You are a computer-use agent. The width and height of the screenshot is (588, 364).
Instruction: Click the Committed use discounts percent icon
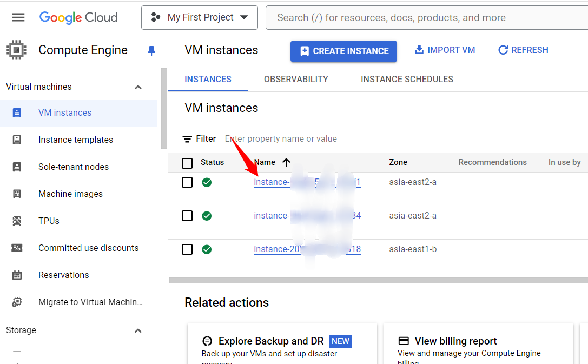[17, 248]
